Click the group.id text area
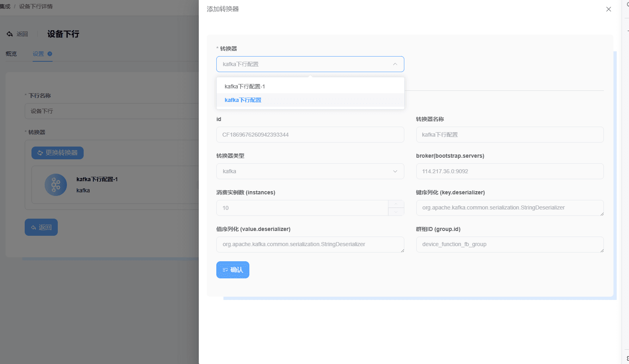 pos(510,245)
